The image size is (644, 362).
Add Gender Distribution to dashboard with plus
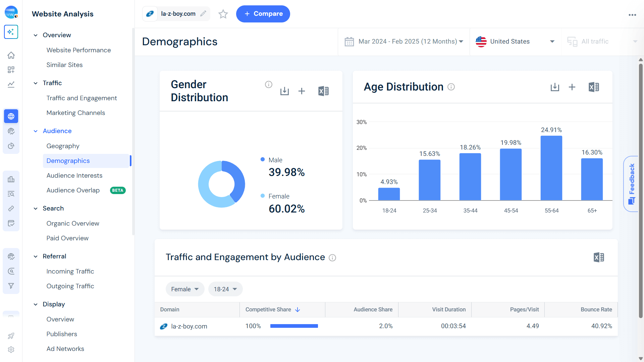[x=302, y=91]
